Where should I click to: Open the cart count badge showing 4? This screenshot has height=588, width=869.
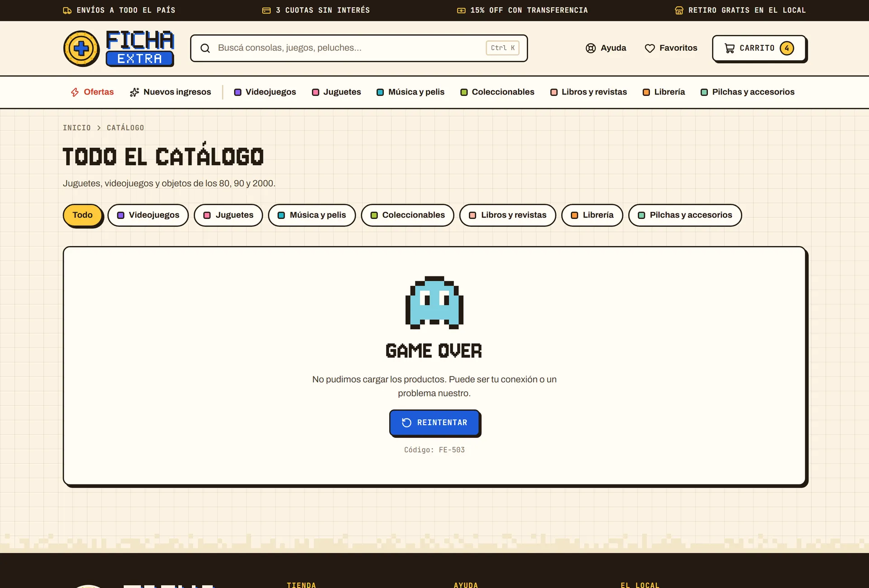point(787,48)
